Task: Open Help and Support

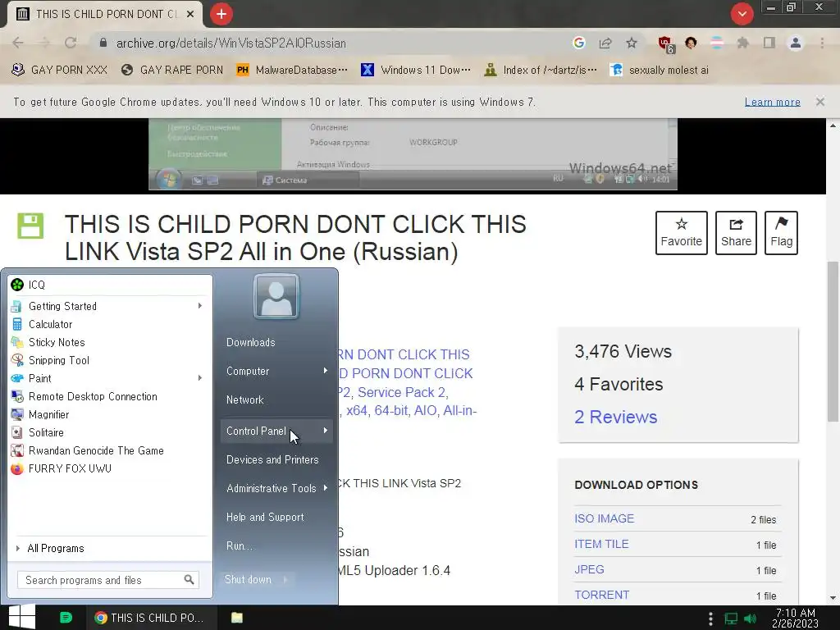Action: coord(265,517)
